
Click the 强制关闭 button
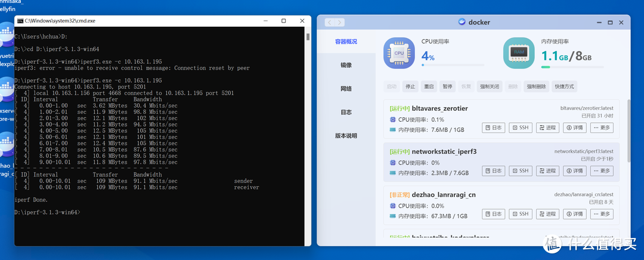click(490, 86)
